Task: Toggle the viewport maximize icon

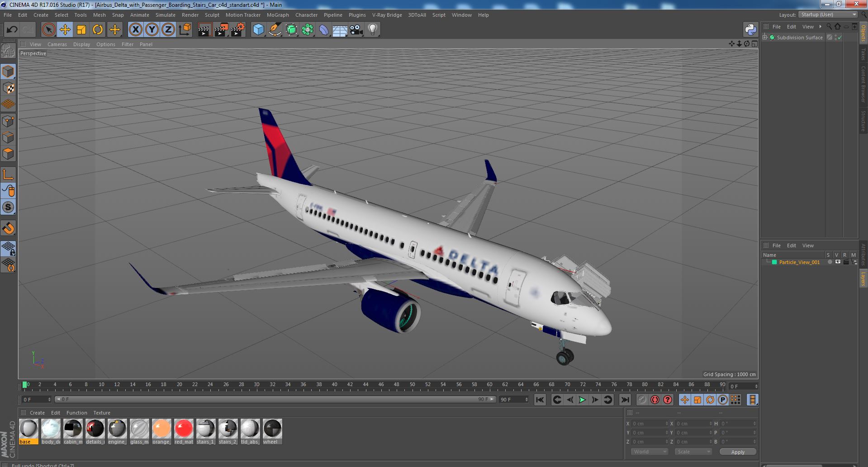Action: (x=754, y=44)
